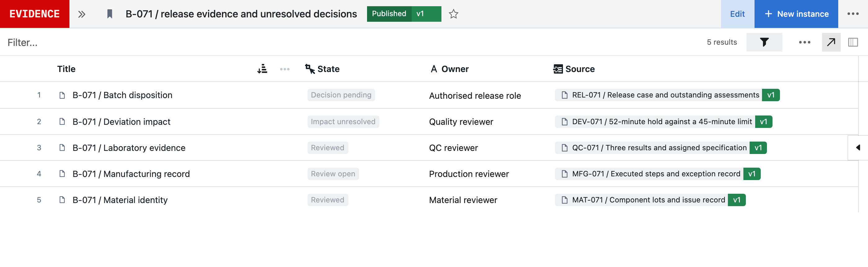
Task: Select Quality reviewer owner cell
Action: 461,121
